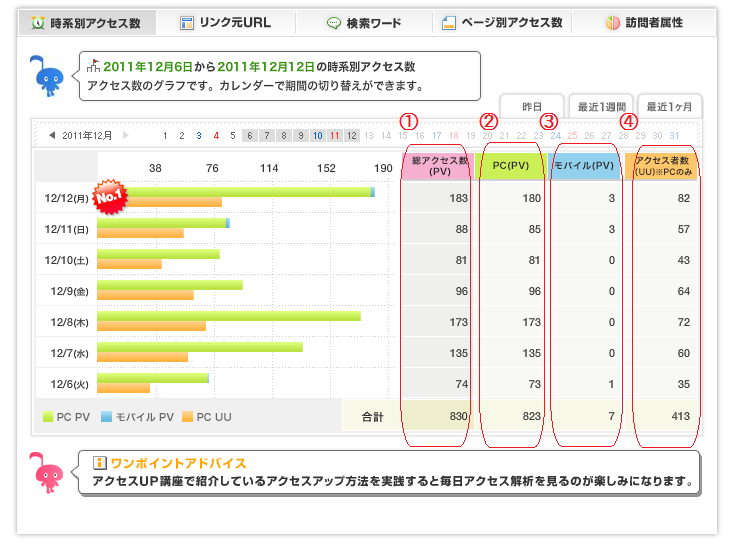Open the 検索ワード tab
732x548 pixels.
364,23
